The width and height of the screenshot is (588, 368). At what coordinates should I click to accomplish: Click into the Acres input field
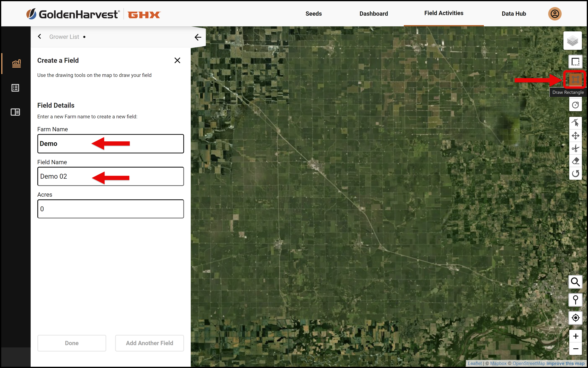click(x=111, y=209)
